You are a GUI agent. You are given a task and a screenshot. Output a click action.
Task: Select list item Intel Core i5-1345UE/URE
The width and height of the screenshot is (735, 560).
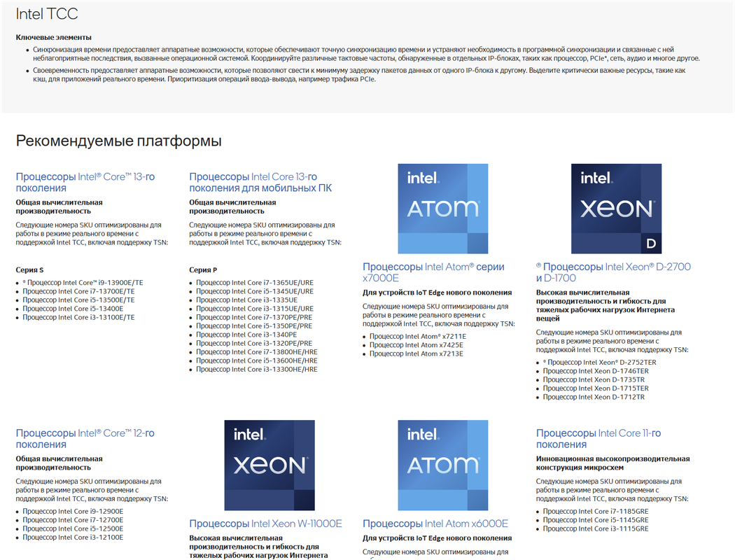[x=255, y=291]
